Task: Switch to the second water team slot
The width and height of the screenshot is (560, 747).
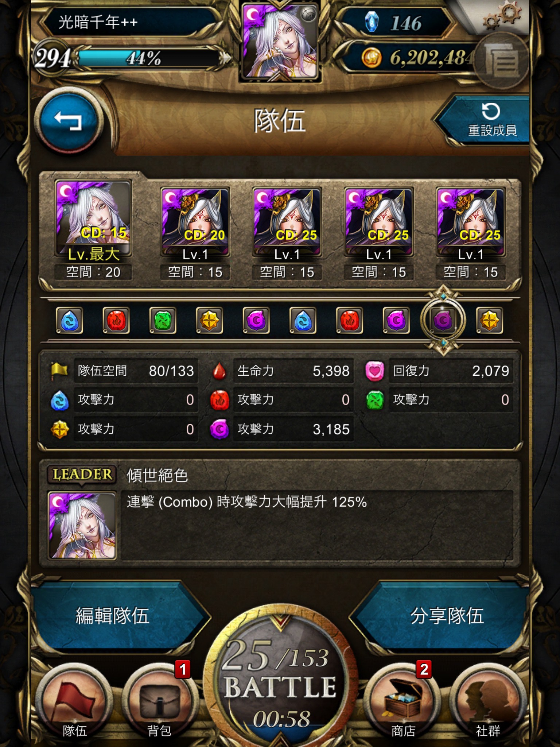Action: [x=303, y=320]
